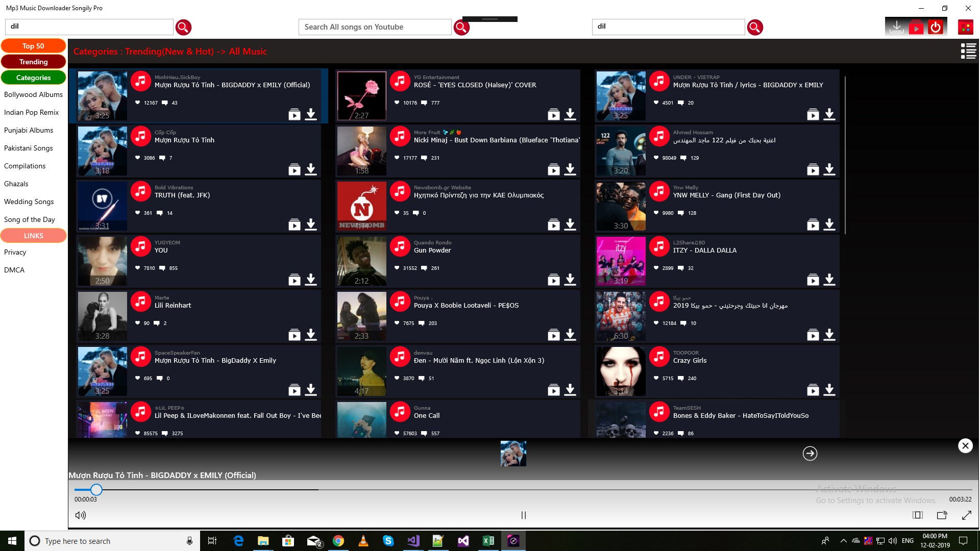
Task: Open the downloads tray icon
Action: click(896, 27)
